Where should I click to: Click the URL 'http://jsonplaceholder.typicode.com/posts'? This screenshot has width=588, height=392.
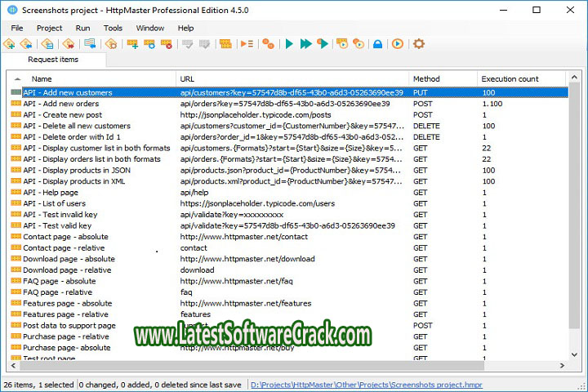(x=256, y=115)
